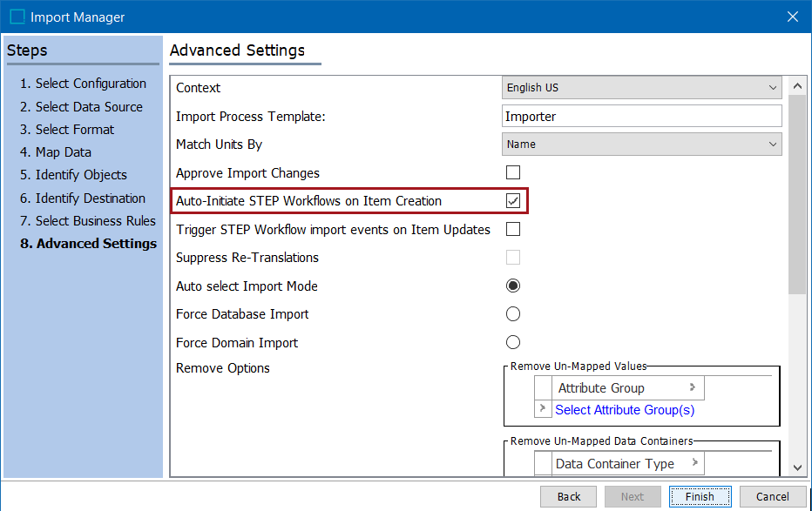Go to step 4. Map Data
This screenshot has width=812, height=511.
[56, 152]
